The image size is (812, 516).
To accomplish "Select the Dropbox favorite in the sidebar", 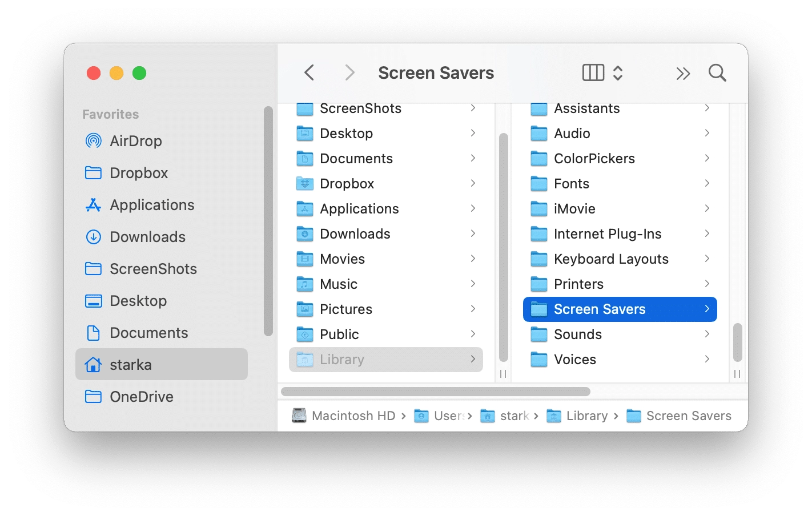I will tap(139, 173).
